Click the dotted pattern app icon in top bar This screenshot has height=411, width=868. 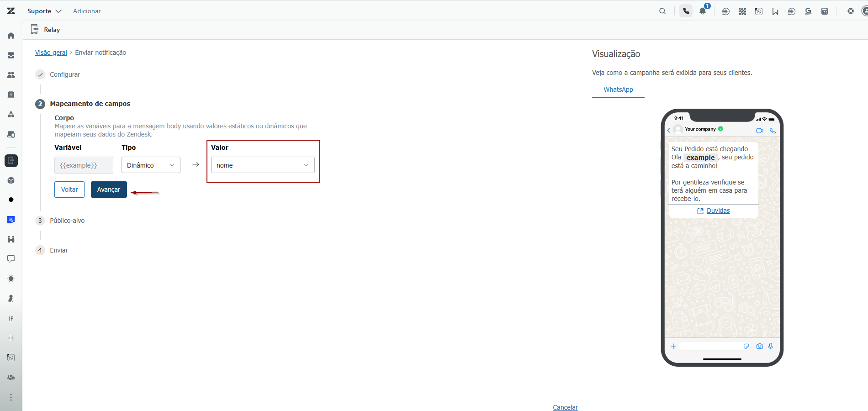pos(742,11)
